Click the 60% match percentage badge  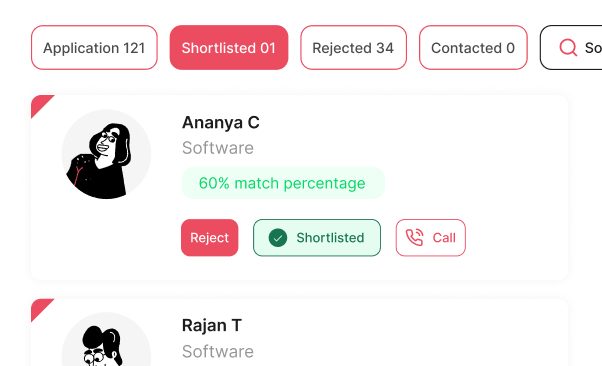pyautogui.click(x=283, y=183)
